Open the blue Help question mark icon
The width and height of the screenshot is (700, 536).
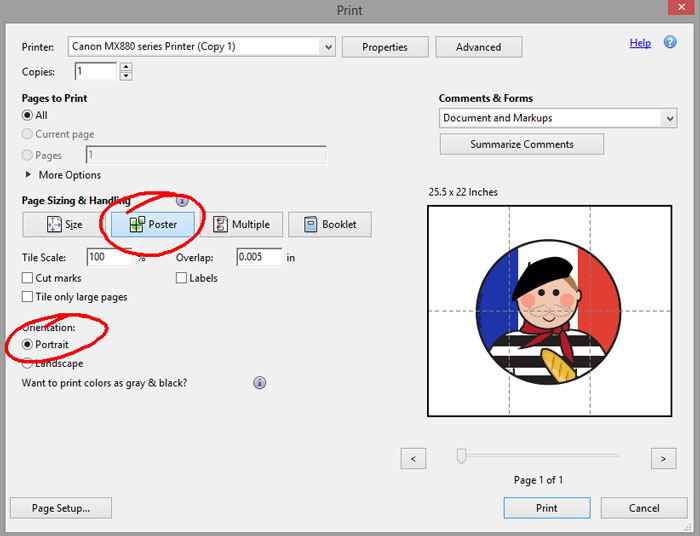point(670,42)
